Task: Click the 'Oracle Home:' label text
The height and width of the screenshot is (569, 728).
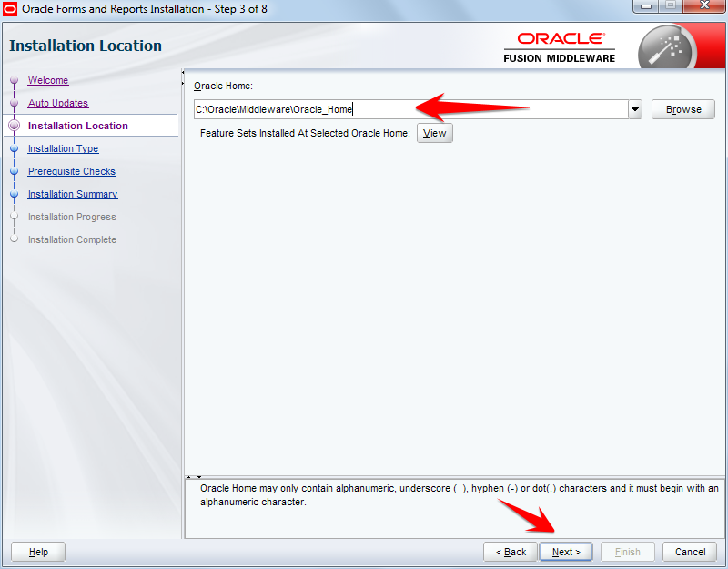Action: (223, 86)
